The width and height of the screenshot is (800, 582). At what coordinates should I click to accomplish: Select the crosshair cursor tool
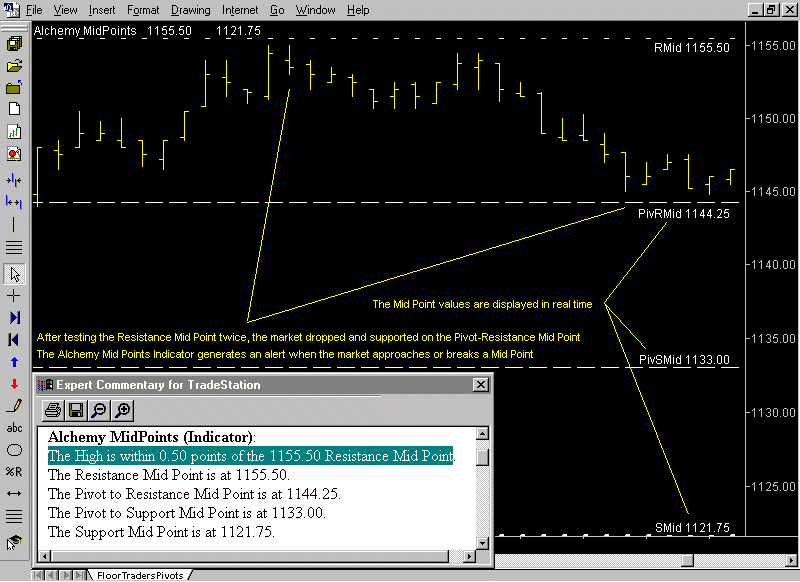click(x=14, y=296)
